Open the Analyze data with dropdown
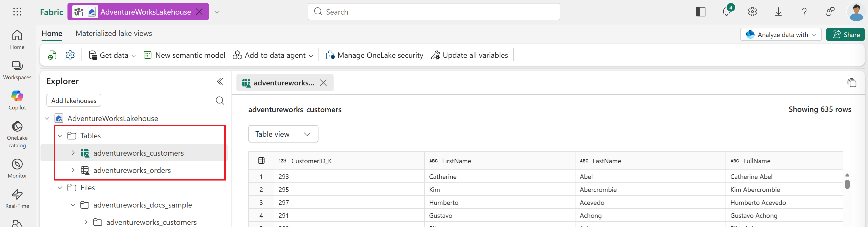The image size is (868, 227). coord(781,35)
